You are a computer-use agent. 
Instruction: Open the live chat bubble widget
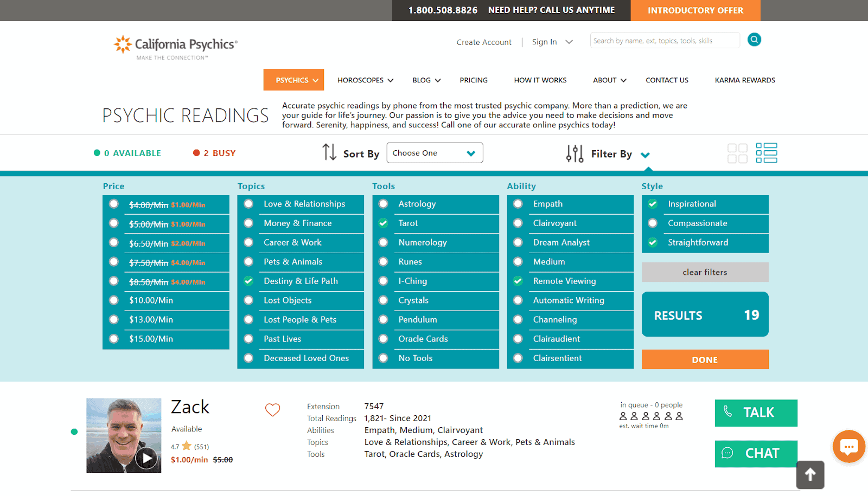pyautogui.click(x=849, y=446)
